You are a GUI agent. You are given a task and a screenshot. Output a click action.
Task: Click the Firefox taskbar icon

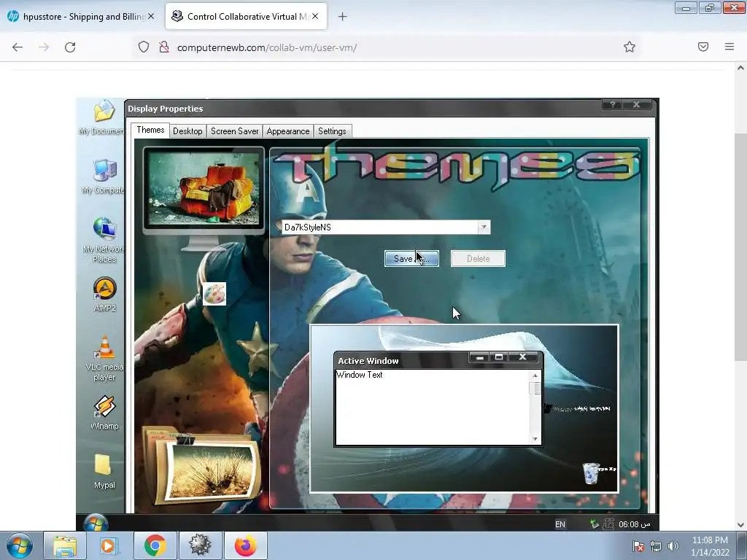tap(245, 545)
